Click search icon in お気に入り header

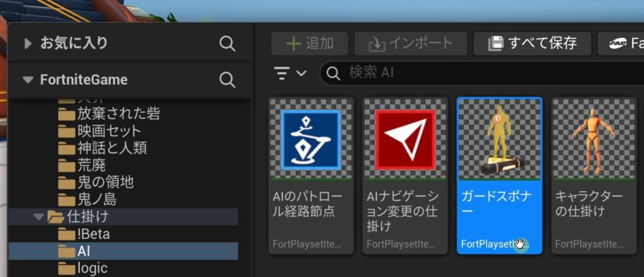click(227, 43)
